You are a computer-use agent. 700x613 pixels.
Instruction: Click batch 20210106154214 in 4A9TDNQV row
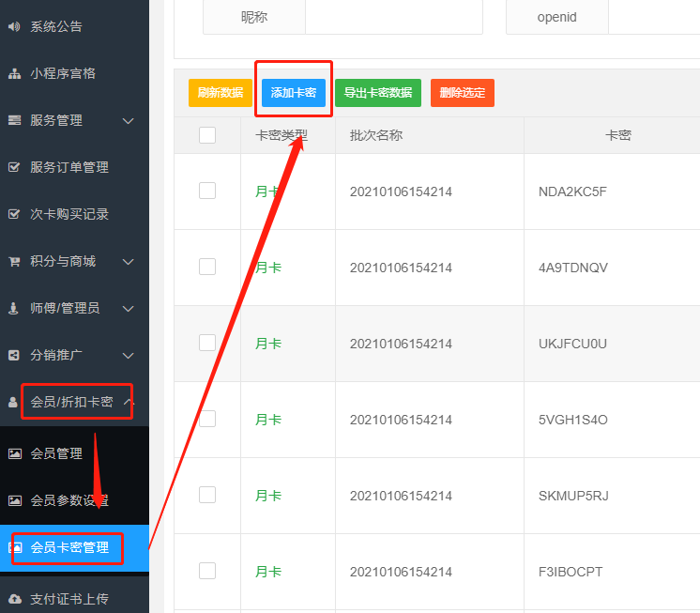point(401,268)
